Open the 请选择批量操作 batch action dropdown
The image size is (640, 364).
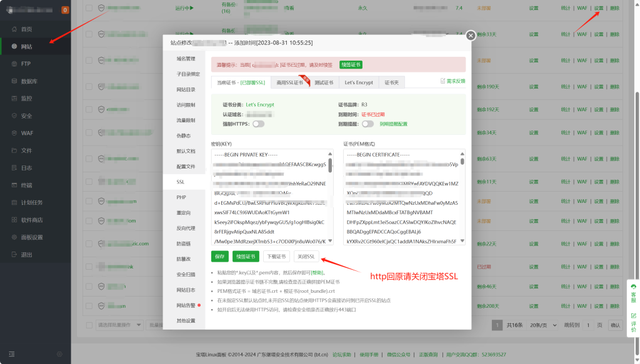(119, 325)
